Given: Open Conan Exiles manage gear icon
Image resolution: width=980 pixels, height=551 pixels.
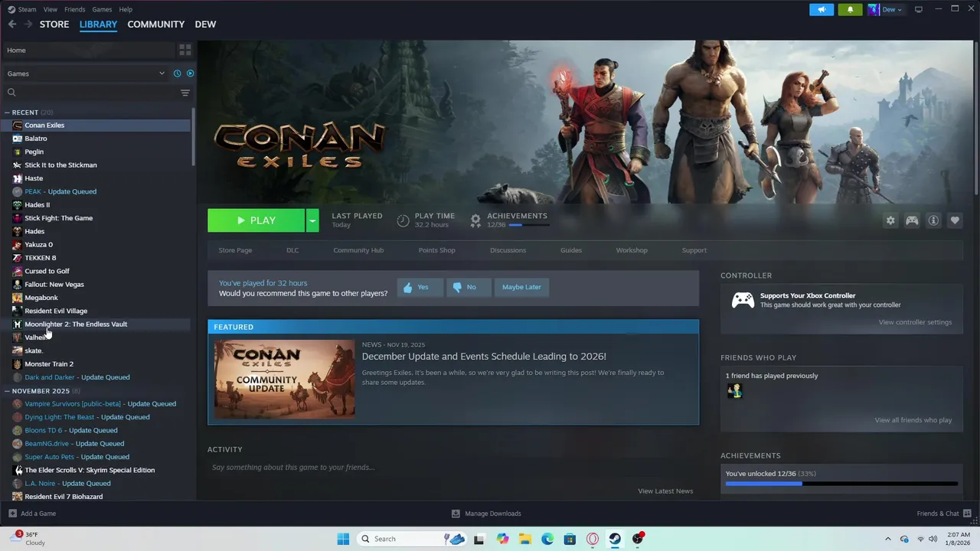Looking at the screenshot, I should [890, 220].
